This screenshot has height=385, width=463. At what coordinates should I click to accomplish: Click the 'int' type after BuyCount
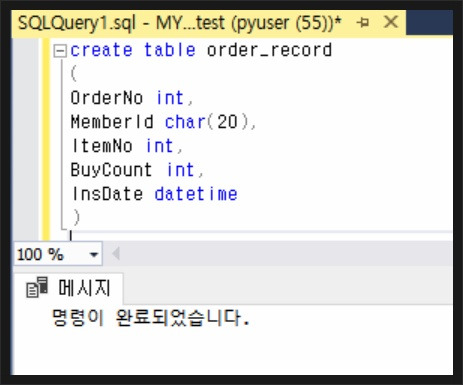(180, 170)
